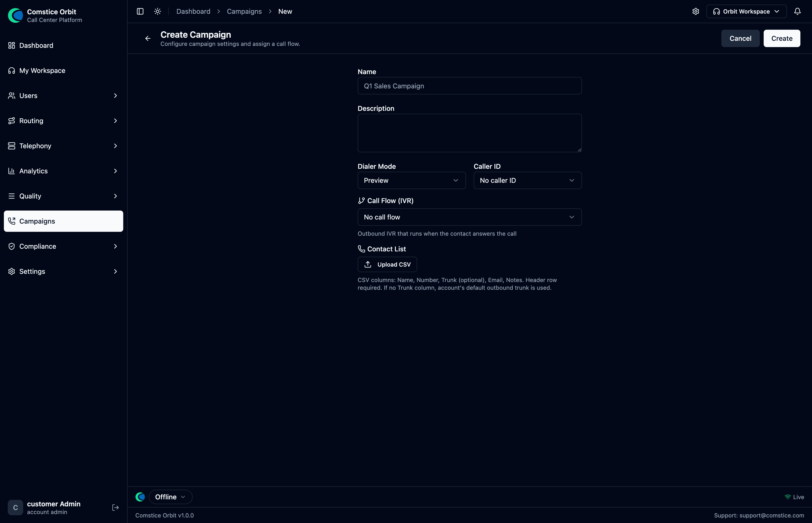Open the Dialer Mode Preview dropdown

point(412,180)
